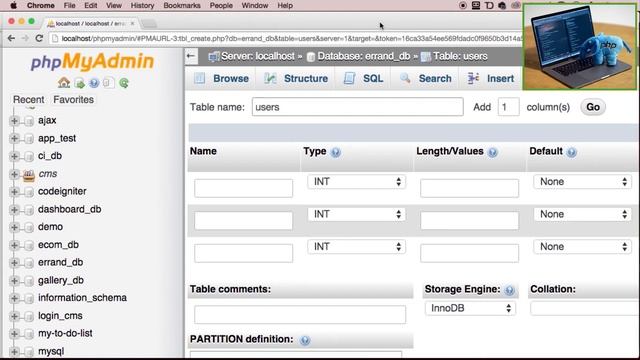Viewport: 640px width, 360px height.
Task: Click the Server localhost breadcrumb icon
Action: [213, 57]
